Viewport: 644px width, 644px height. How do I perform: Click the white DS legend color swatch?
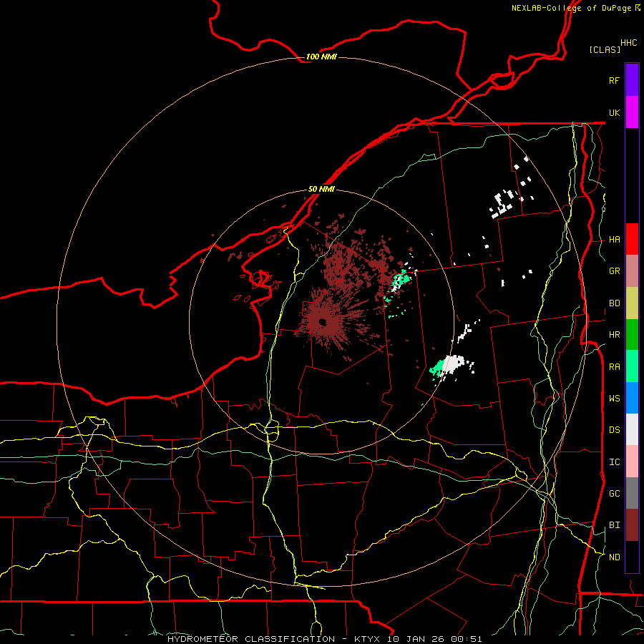point(632,429)
